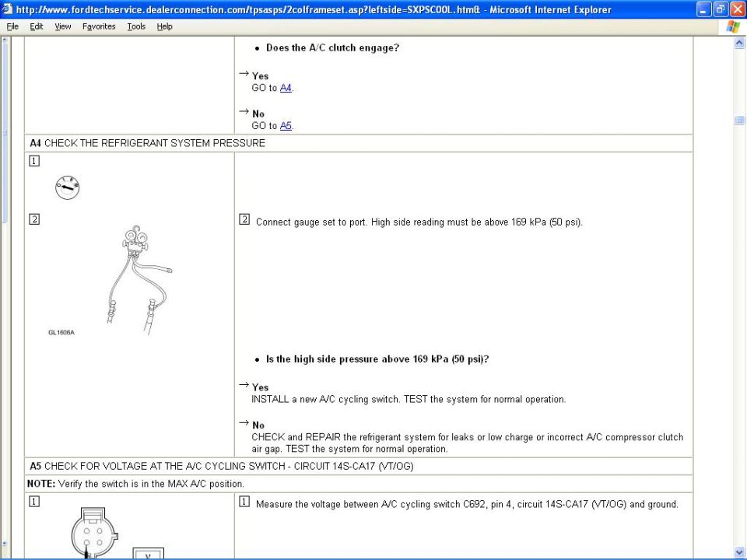747x560 pixels.
Task: Open the Favorites menu
Action: [99, 26]
